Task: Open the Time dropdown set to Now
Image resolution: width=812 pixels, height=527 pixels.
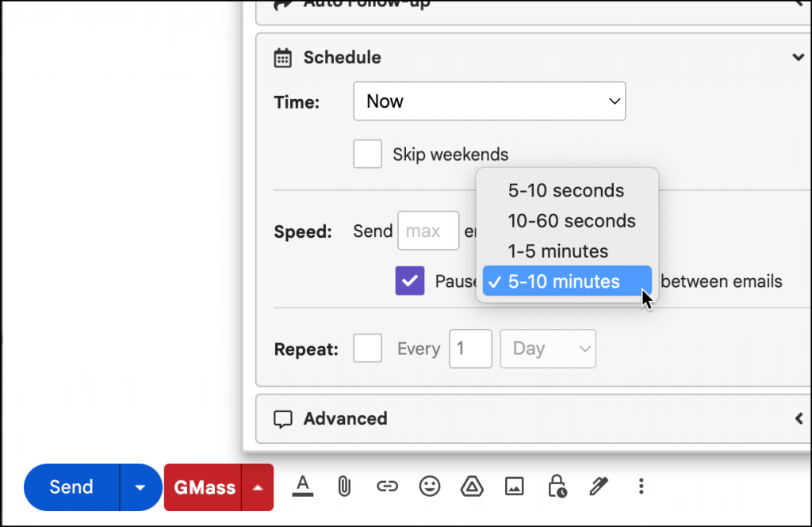Action: [489, 101]
